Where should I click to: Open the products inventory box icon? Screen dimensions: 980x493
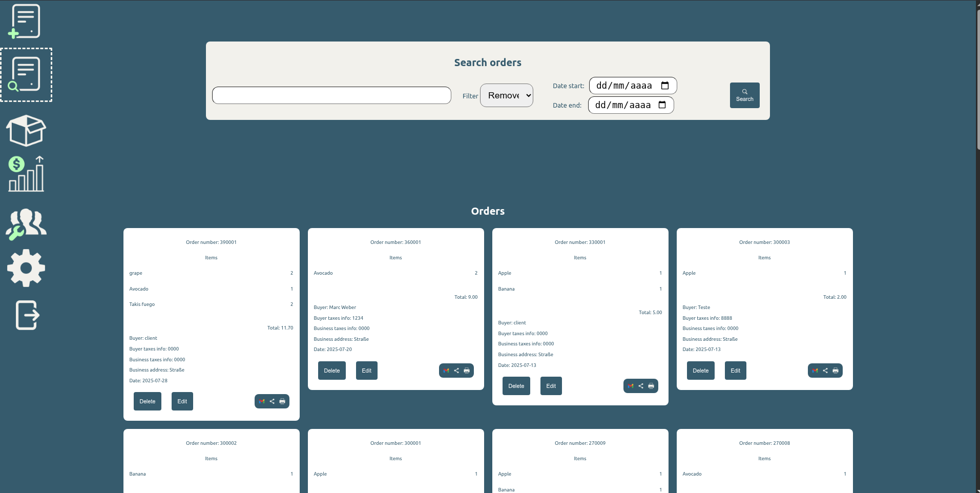click(26, 130)
